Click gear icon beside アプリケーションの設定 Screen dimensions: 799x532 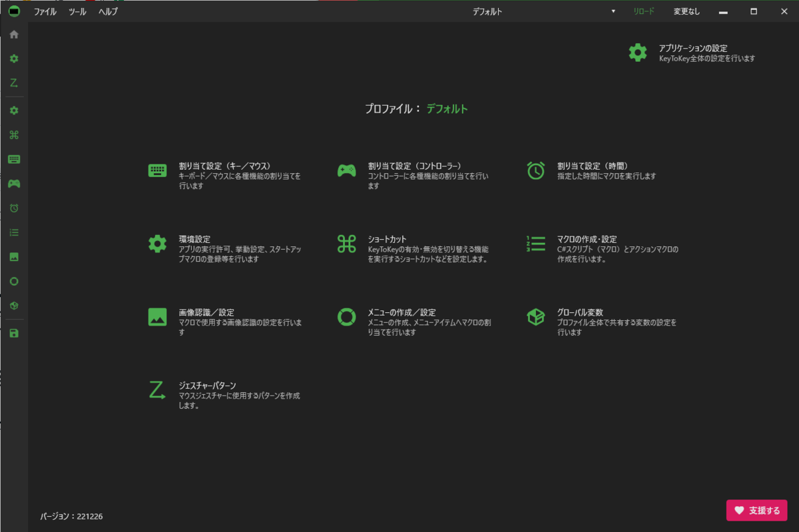coord(638,53)
